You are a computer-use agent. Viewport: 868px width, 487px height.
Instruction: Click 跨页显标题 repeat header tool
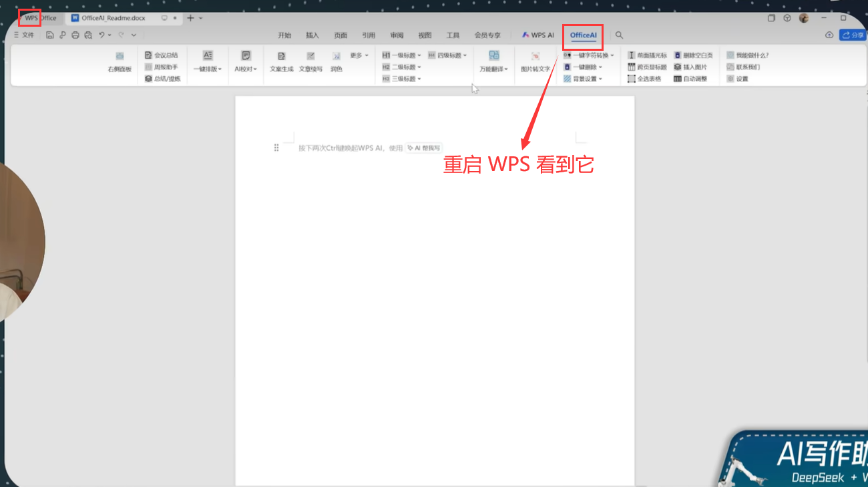(648, 67)
